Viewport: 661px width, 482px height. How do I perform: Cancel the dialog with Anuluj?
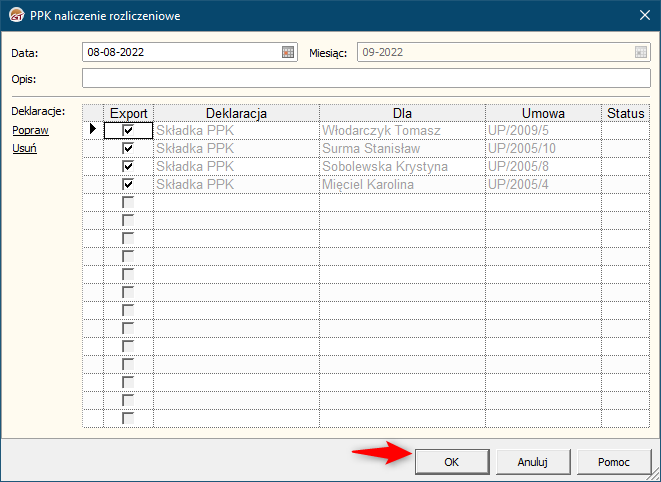pyautogui.click(x=533, y=462)
